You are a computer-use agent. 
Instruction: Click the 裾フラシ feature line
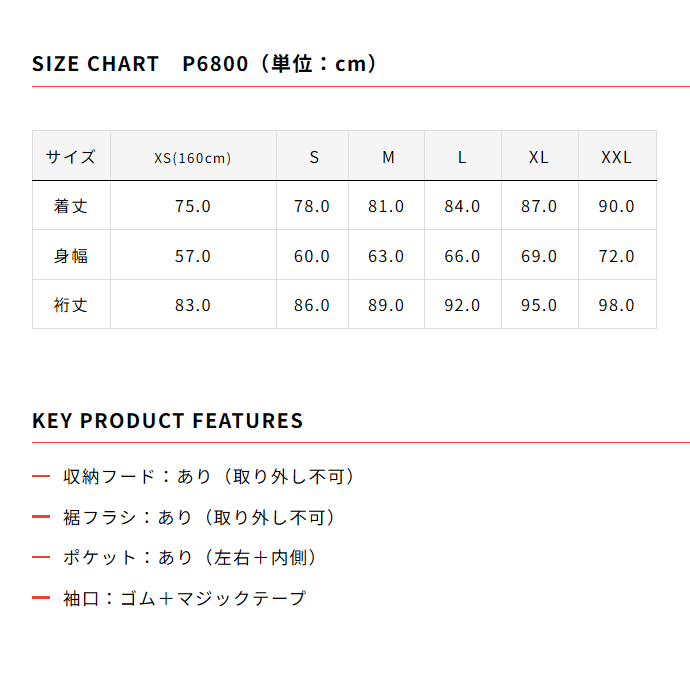coord(199,518)
